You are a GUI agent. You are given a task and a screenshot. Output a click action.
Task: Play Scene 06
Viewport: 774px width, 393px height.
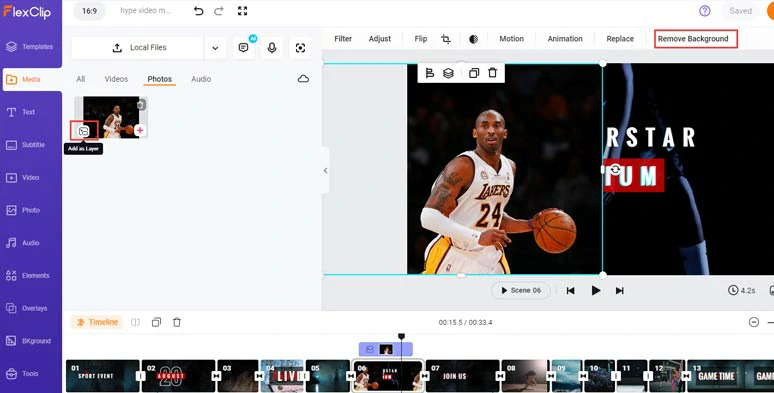point(521,290)
